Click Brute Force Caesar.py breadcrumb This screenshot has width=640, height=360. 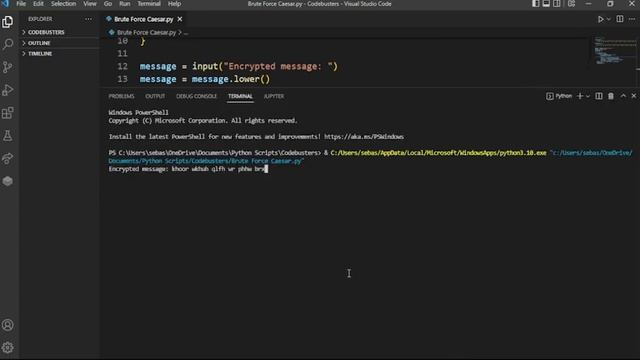(x=146, y=32)
